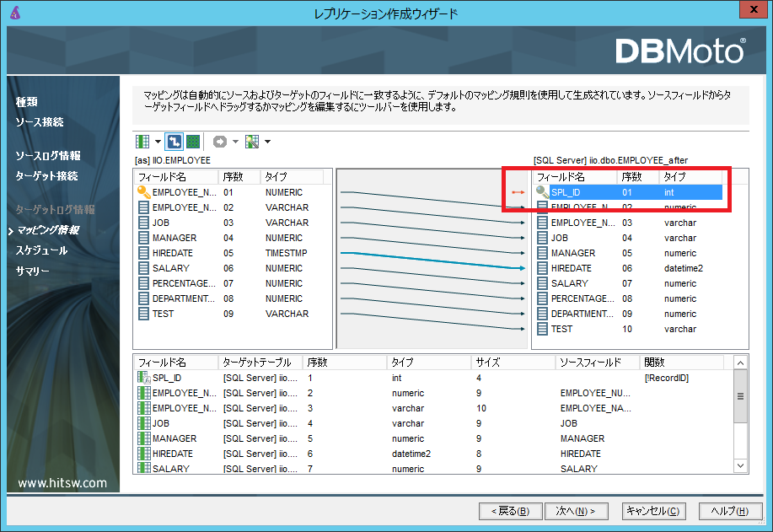Click the scroll down arrow of details table
This screenshot has height=532, width=773.
[740, 465]
